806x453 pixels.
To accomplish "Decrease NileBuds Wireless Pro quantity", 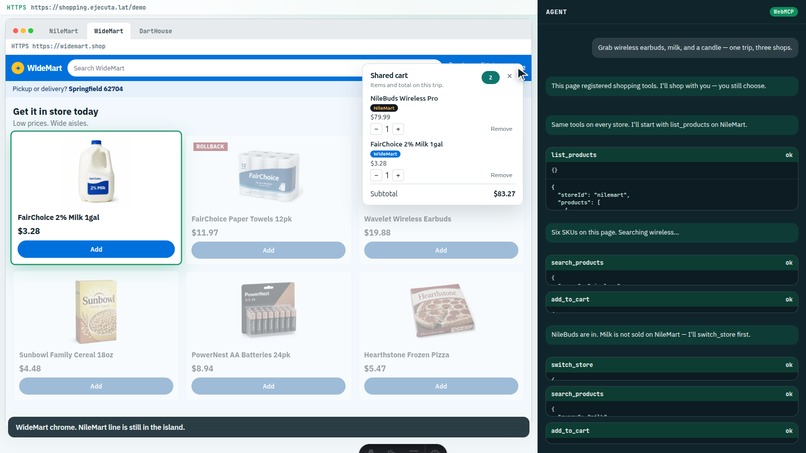I will coord(376,129).
